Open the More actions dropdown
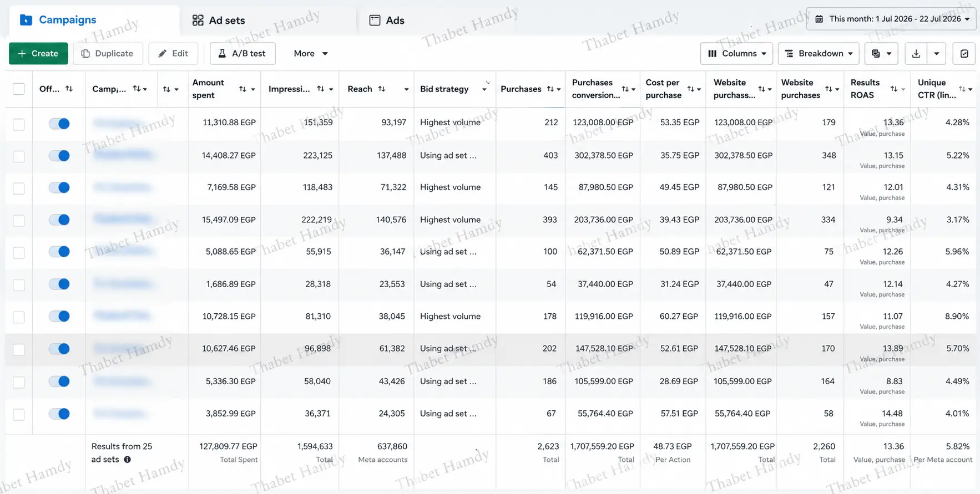The image size is (980, 494). (x=311, y=54)
